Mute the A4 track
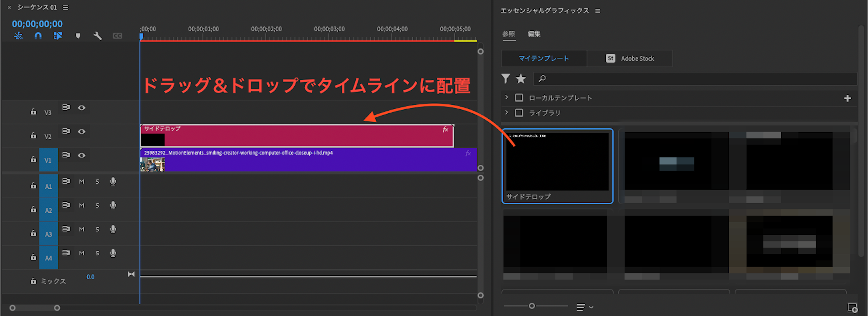 click(x=82, y=253)
